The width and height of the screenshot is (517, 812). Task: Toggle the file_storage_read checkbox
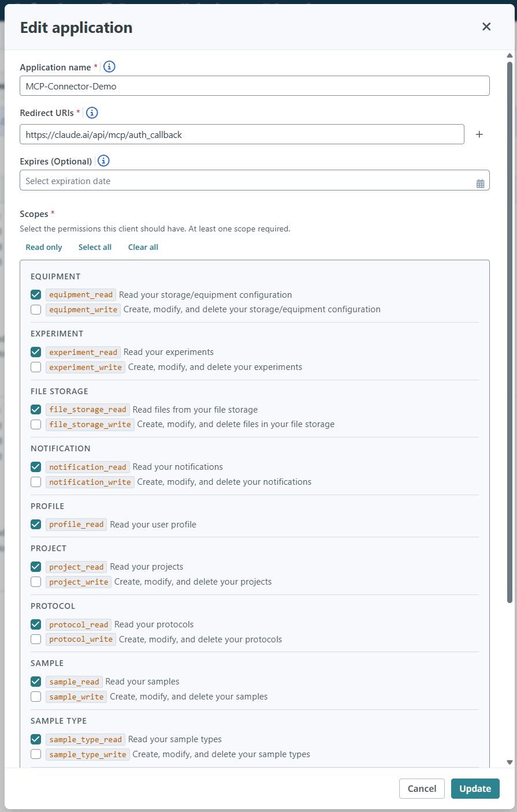36,409
